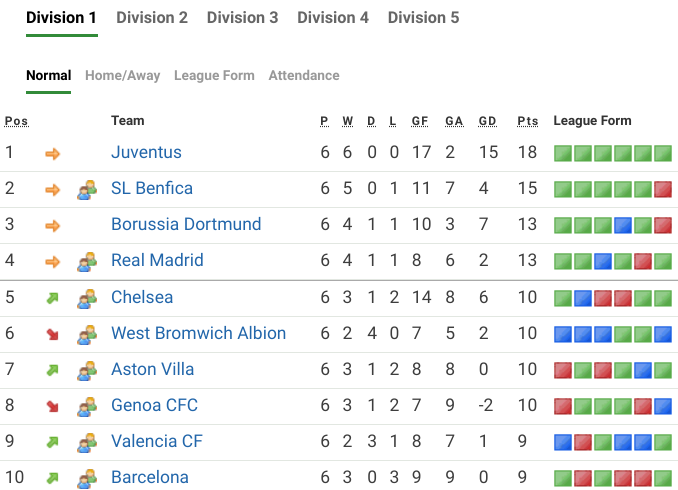
Task: Click the Valencia CF team link
Action: [x=157, y=441]
